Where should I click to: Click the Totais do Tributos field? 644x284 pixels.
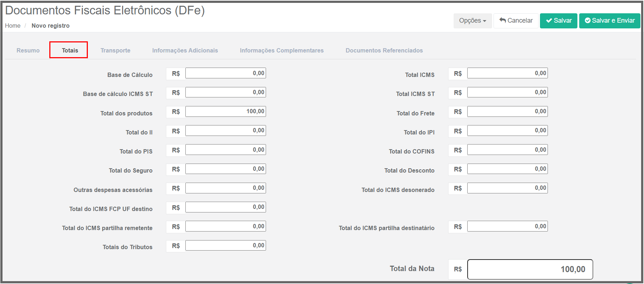click(x=225, y=246)
